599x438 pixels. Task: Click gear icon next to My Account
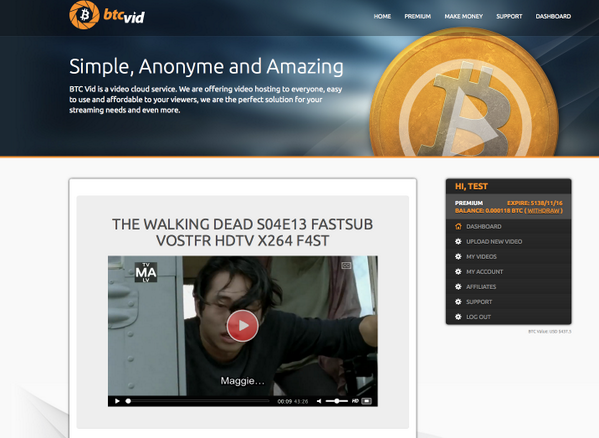[x=458, y=272]
